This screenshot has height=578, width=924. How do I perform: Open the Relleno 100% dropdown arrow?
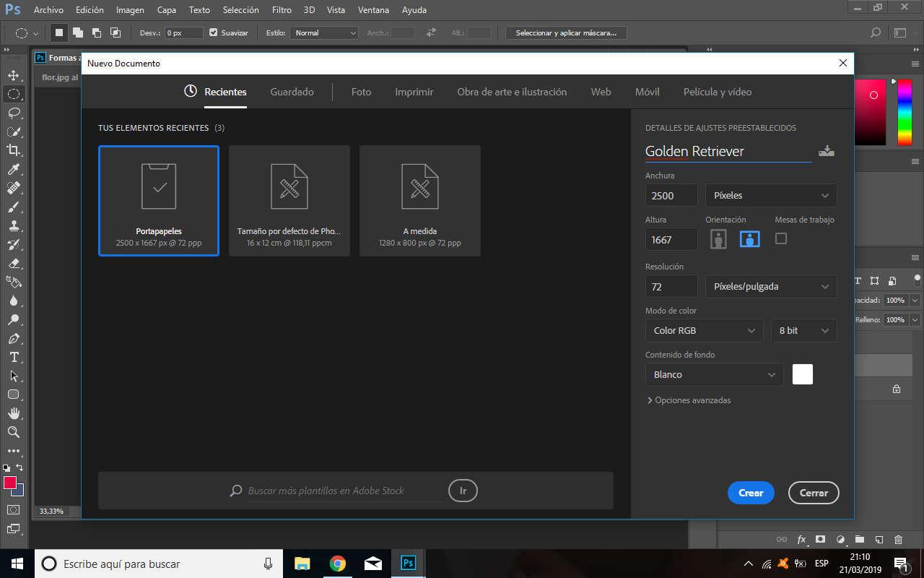point(915,319)
